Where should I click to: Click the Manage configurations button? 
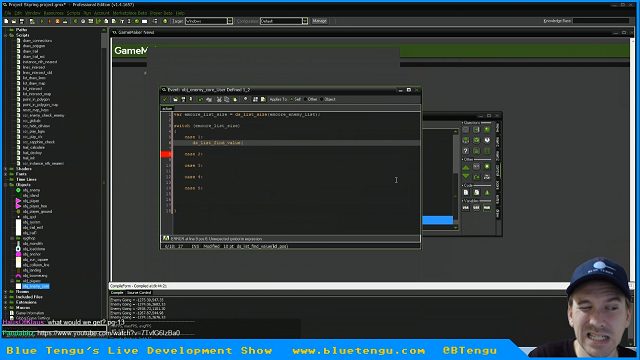[x=319, y=21]
